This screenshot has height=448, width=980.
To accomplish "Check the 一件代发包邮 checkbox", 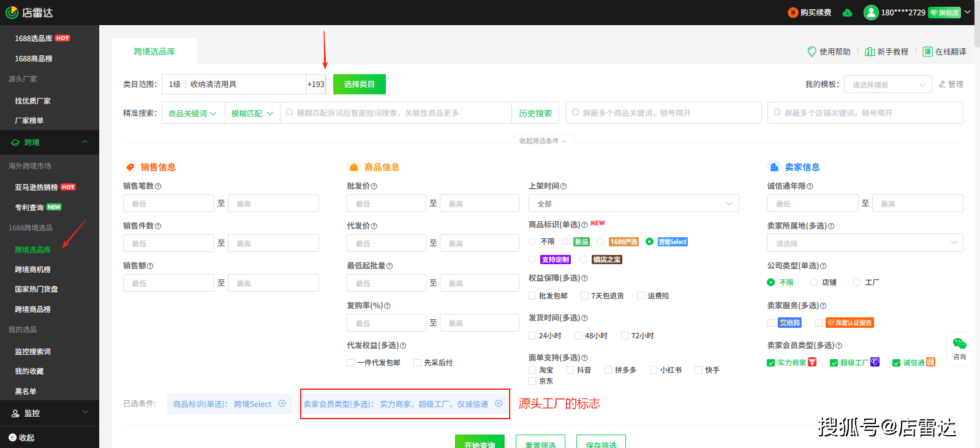I will point(350,363).
